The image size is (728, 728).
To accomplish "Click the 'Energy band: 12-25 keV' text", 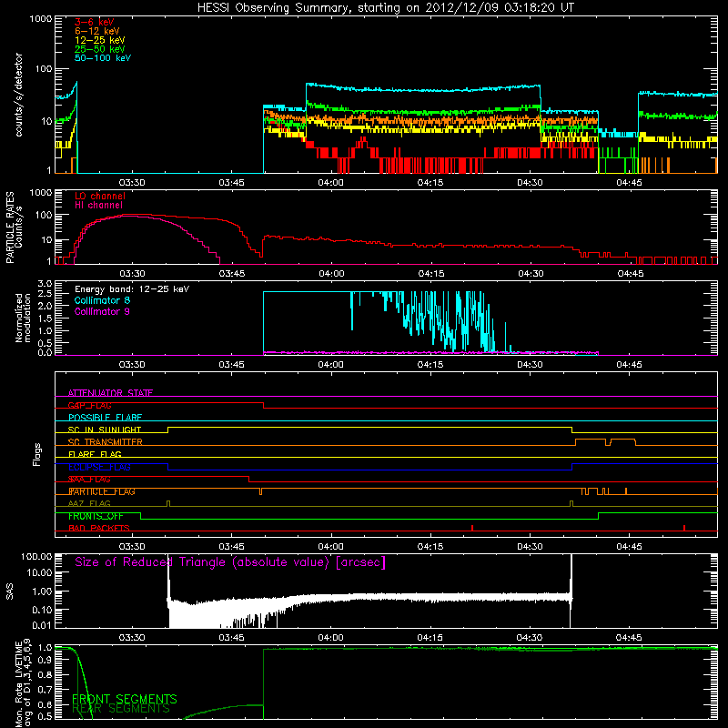I will 132,289.
